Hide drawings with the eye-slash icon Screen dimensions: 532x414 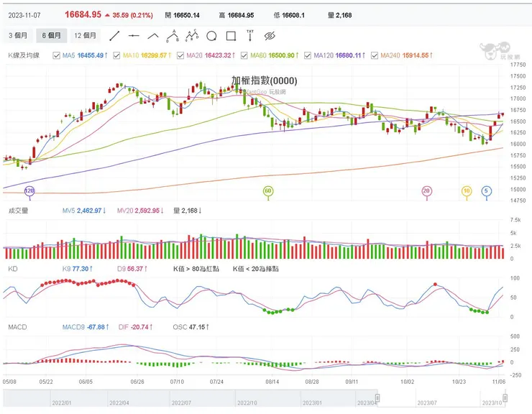270,35
